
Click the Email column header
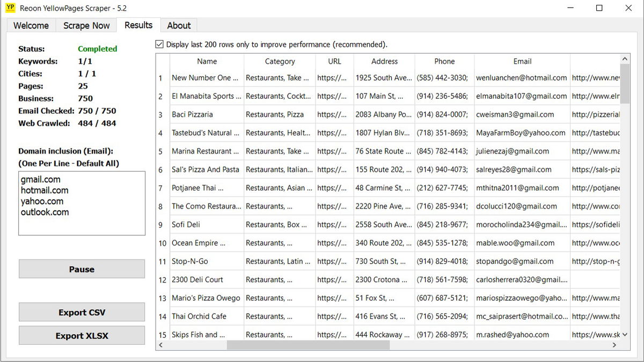pyautogui.click(x=522, y=61)
